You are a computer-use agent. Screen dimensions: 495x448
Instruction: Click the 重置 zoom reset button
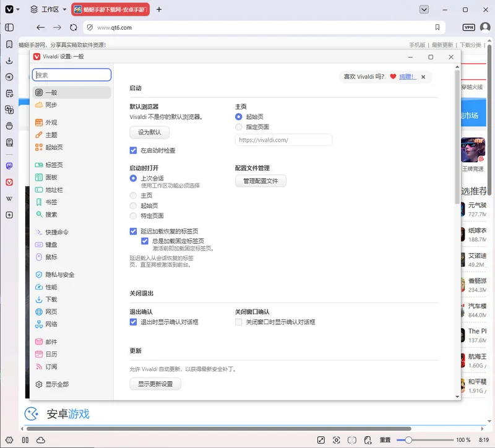[385, 440]
